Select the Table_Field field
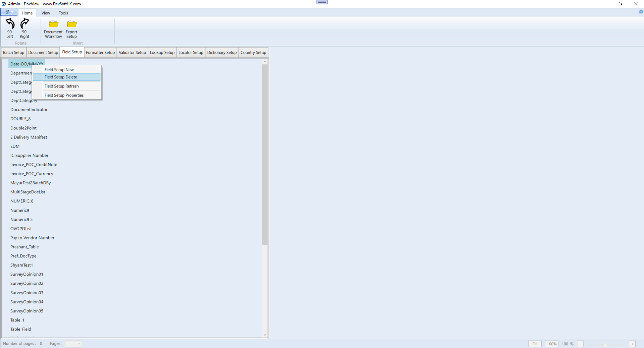 point(20,329)
